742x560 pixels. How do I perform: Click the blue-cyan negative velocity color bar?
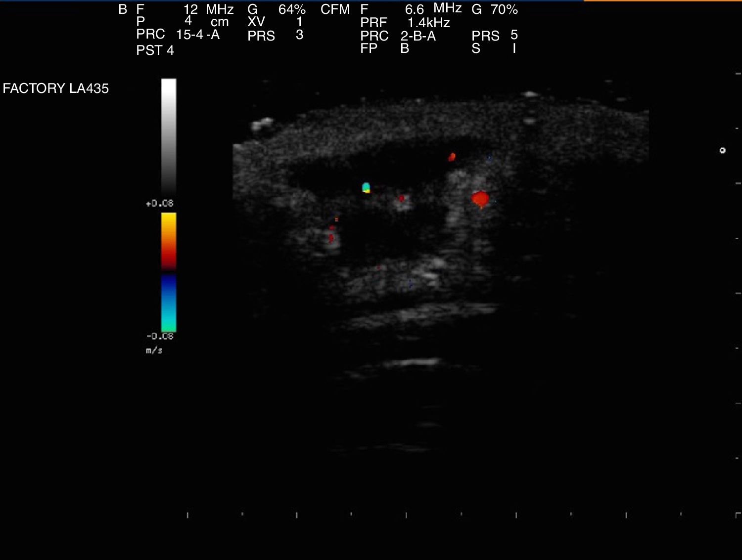[x=168, y=303]
